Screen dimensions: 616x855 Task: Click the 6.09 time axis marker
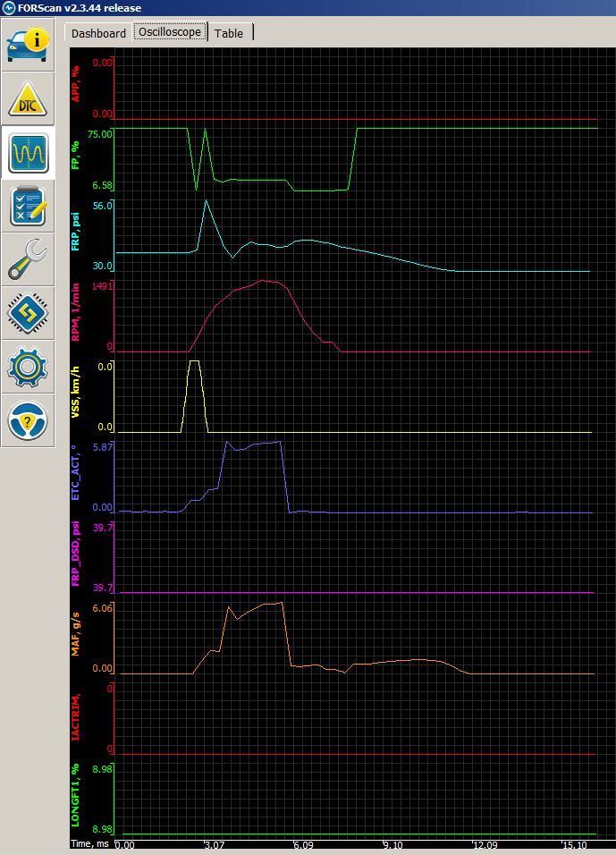301,845
